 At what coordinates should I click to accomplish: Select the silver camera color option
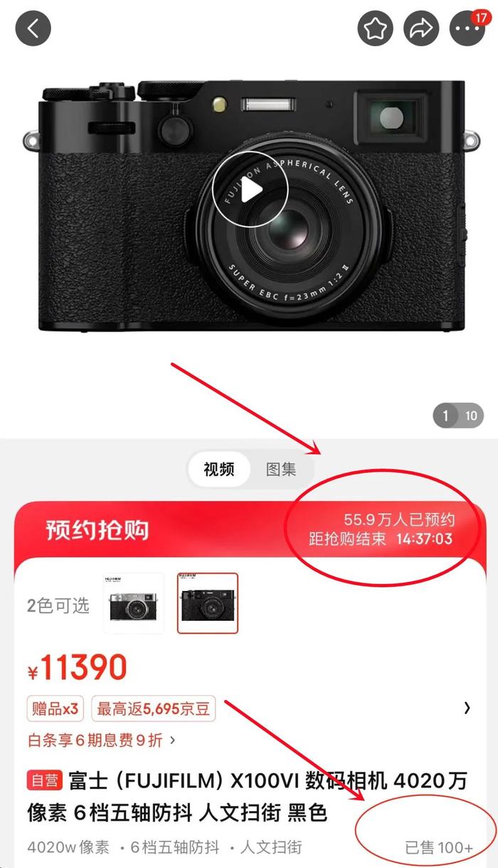[134, 603]
